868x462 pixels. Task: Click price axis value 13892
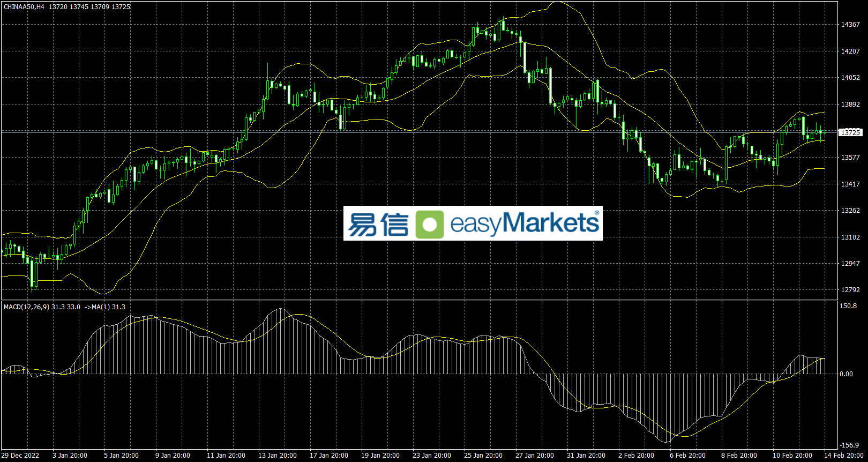tap(850, 105)
